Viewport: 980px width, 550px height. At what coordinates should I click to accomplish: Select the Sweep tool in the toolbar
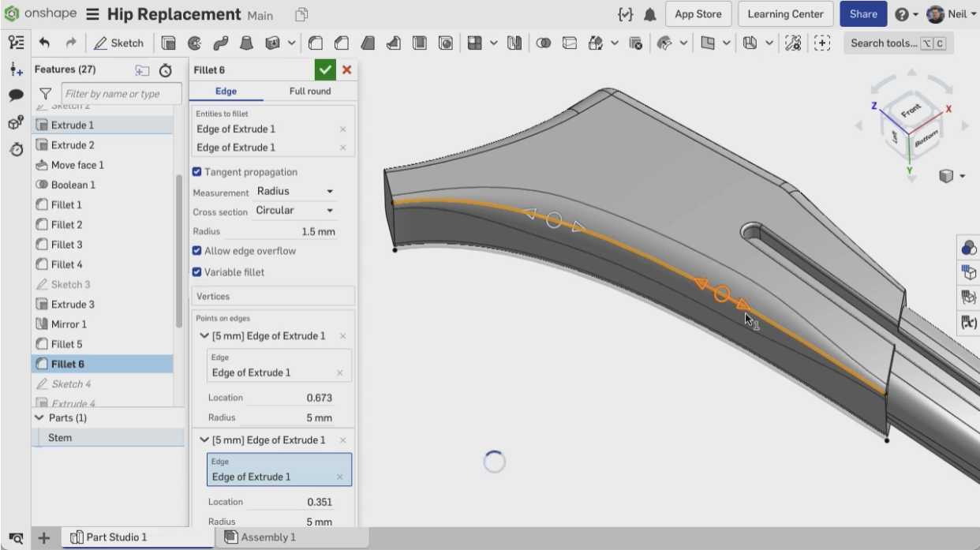pos(220,43)
